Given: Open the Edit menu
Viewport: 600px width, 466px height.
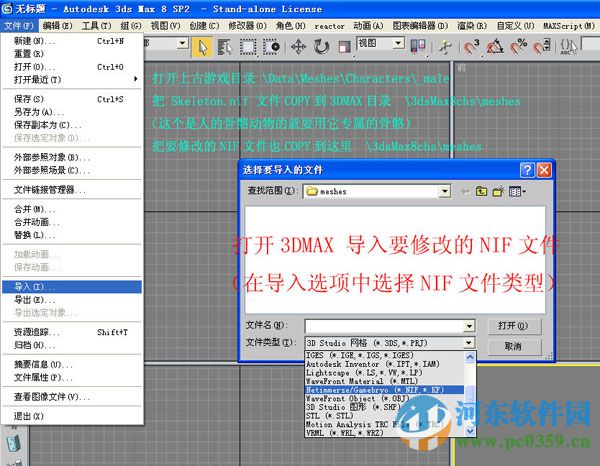Looking at the screenshot, I should click(x=57, y=26).
